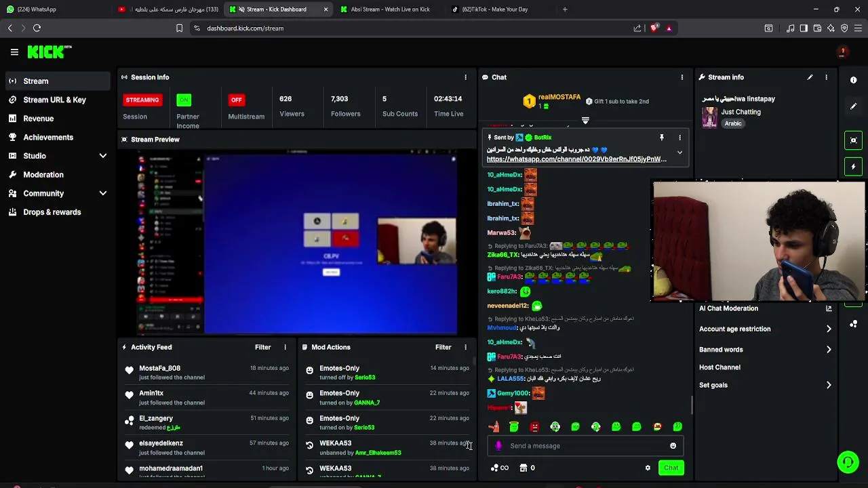
Task: Switch to TikTok Make Your Day tab
Action: 500,9
